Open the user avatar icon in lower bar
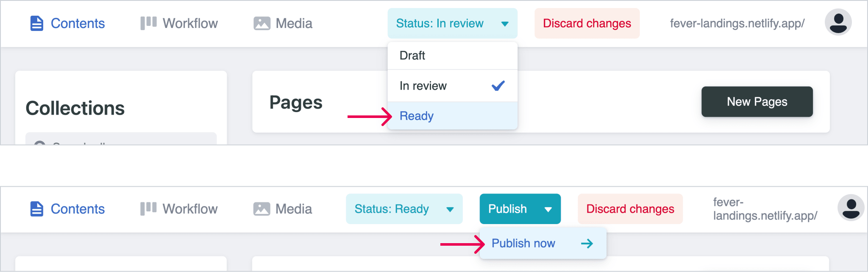868x272 pixels. point(851,208)
